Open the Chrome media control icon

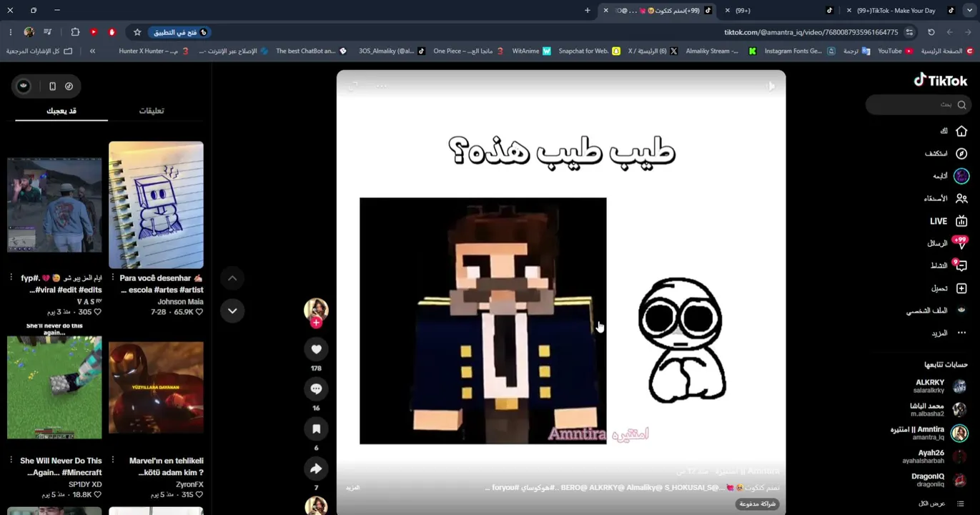47,32
